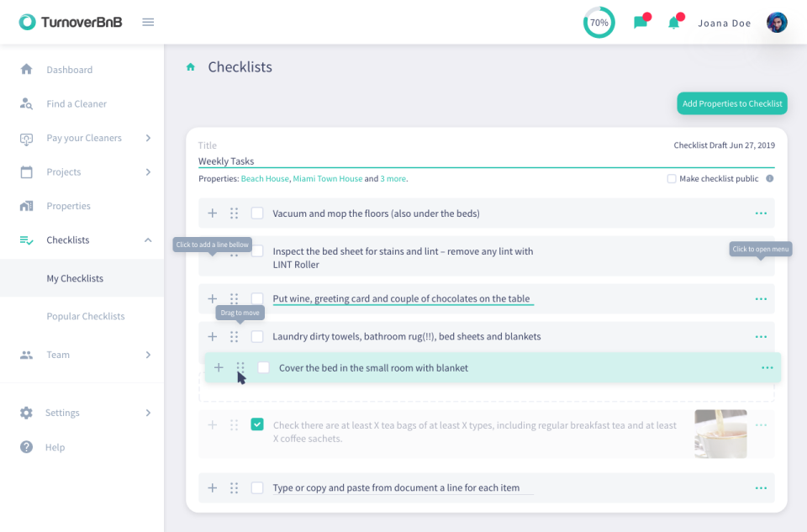Select Popular Checklists submenu item
807x532 pixels.
(86, 316)
